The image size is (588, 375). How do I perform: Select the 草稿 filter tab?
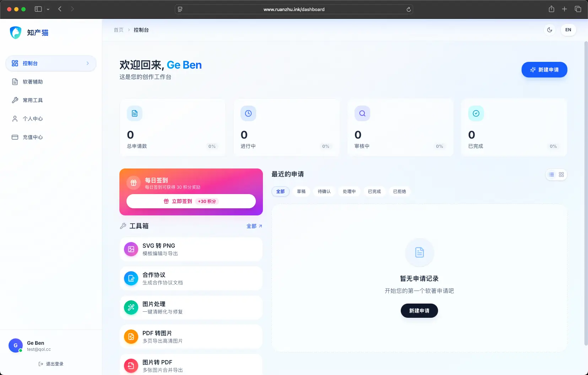coord(301,192)
